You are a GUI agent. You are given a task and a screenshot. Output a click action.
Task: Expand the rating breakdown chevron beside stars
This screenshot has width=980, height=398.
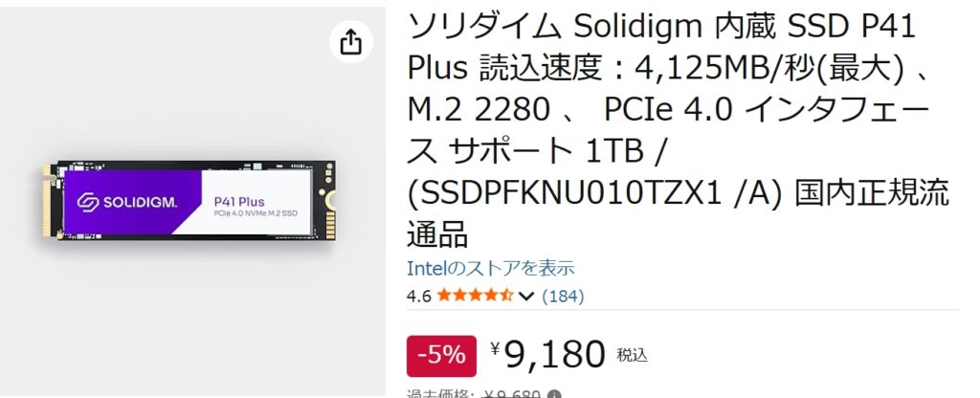pos(526,297)
